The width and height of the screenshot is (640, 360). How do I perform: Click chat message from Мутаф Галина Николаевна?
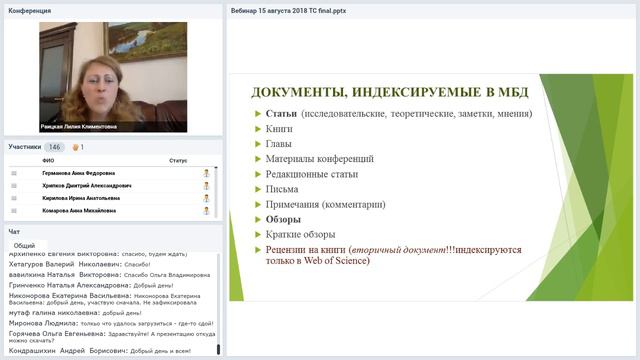click(75, 313)
